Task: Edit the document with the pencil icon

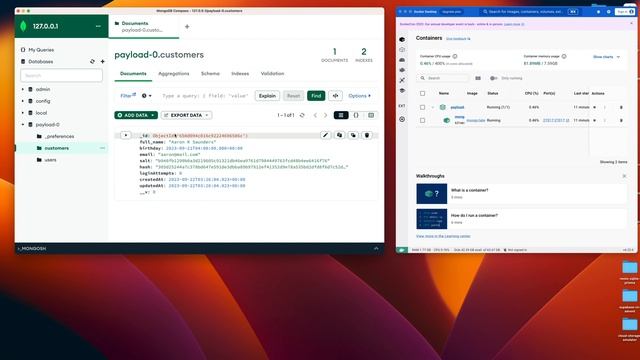Action: pyautogui.click(x=325, y=135)
